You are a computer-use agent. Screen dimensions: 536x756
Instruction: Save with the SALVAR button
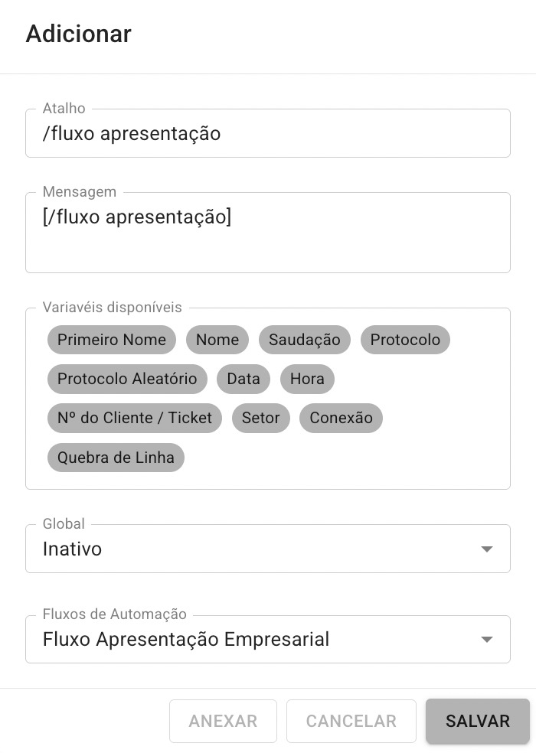click(478, 721)
